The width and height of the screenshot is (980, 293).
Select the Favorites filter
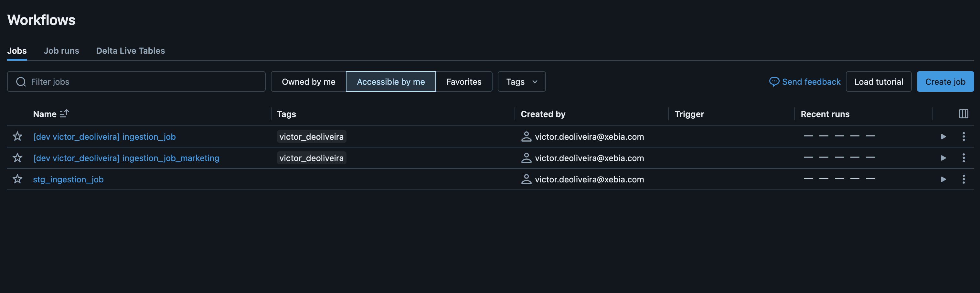(x=464, y=81)
